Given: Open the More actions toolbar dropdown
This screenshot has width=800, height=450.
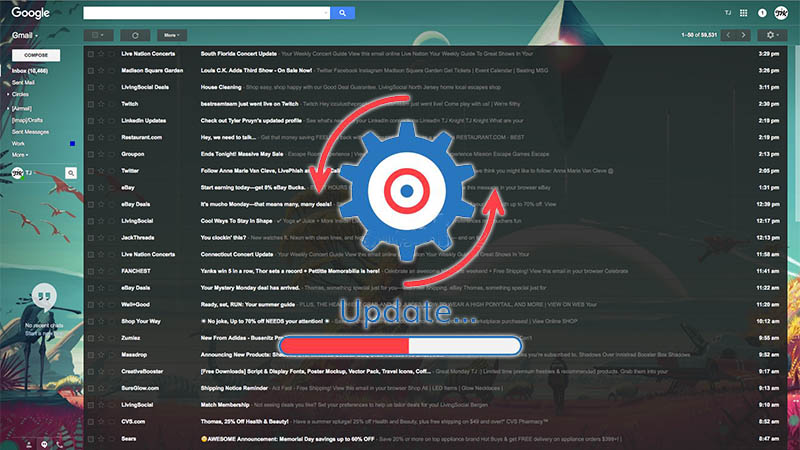Looking at the screenshot, I should [x=172, y=35].
